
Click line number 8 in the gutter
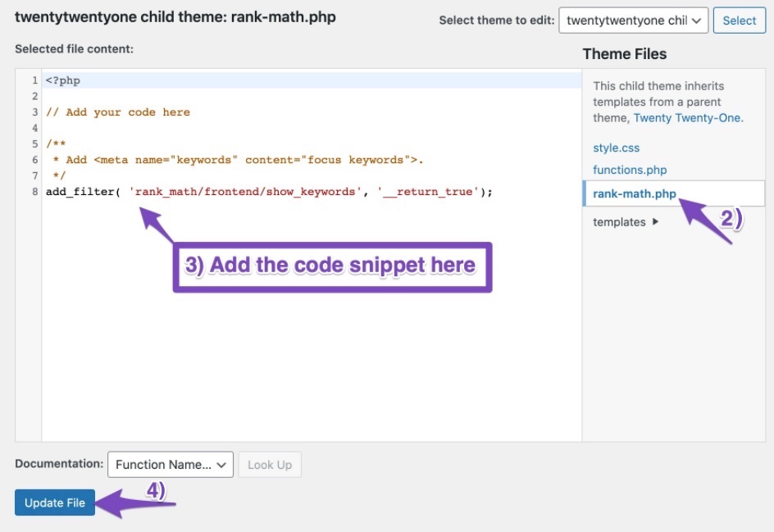click(x=35, y=192)
